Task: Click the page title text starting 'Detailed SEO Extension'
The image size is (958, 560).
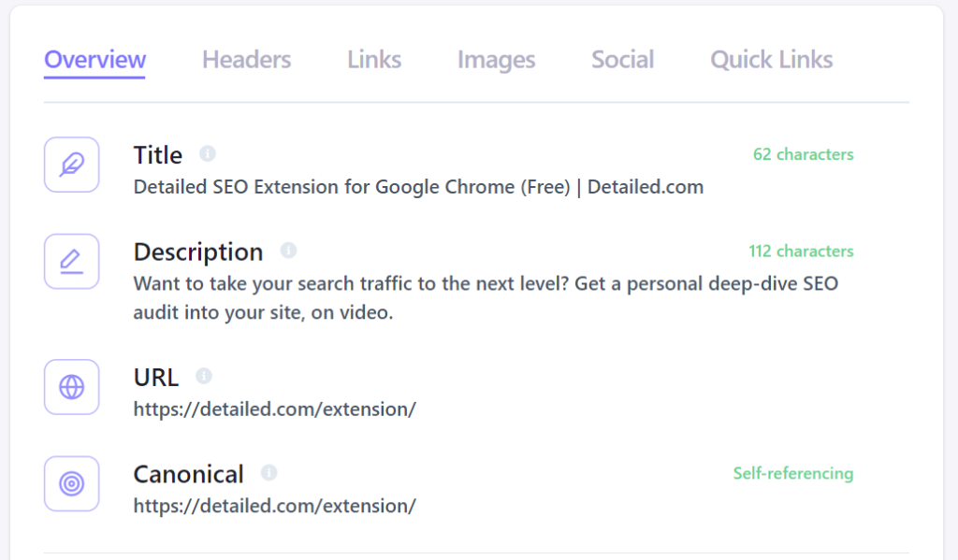Action: pyautogui.click(x=418, y=187)
